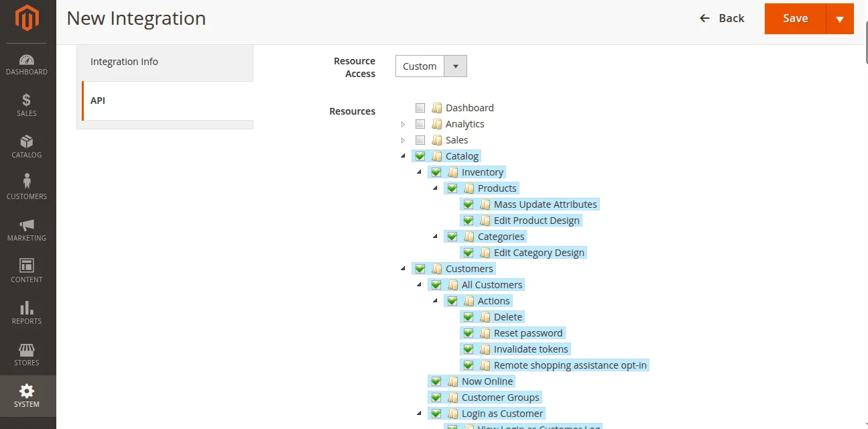Disable the Reset password checkbox
The height and width of the screenshot is (429, 868).
click(x=468, y=332)
